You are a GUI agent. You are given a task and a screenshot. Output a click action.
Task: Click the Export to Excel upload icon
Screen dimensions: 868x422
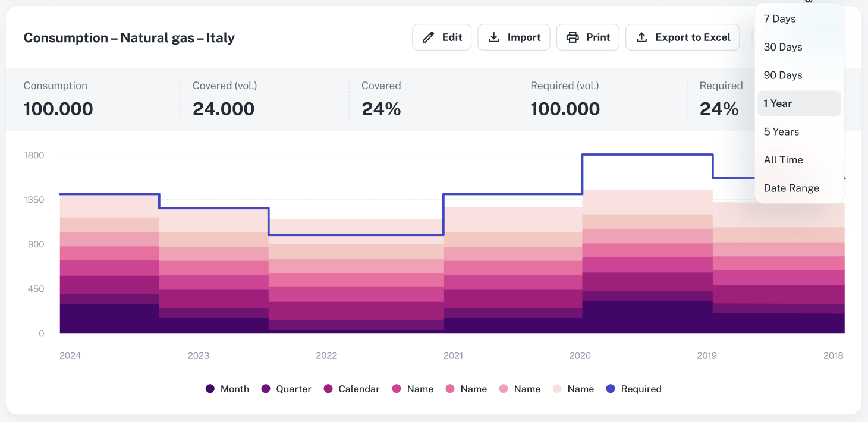pyautogui.click(x=641, y=37)
